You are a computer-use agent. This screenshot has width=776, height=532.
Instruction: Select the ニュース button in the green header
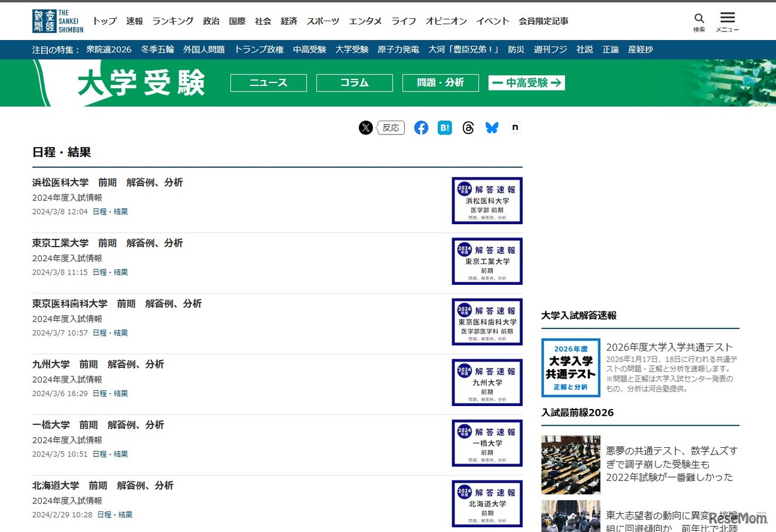click(268, 82)
